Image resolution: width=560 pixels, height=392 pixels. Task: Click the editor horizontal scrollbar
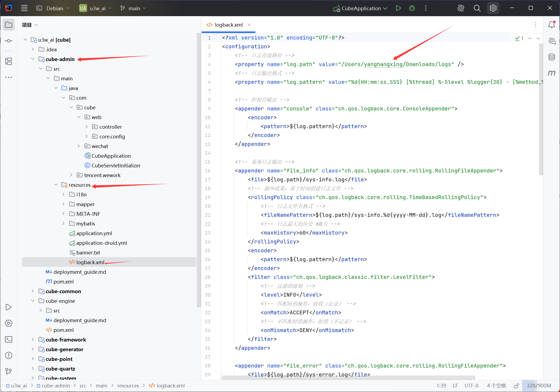[348, 377]
